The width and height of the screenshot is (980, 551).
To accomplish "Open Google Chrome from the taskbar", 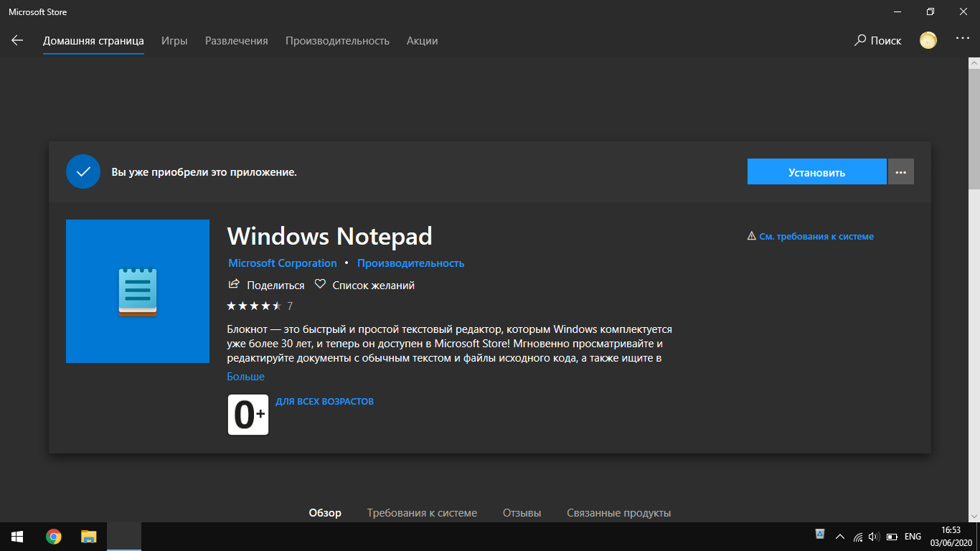I will point(53,537).
